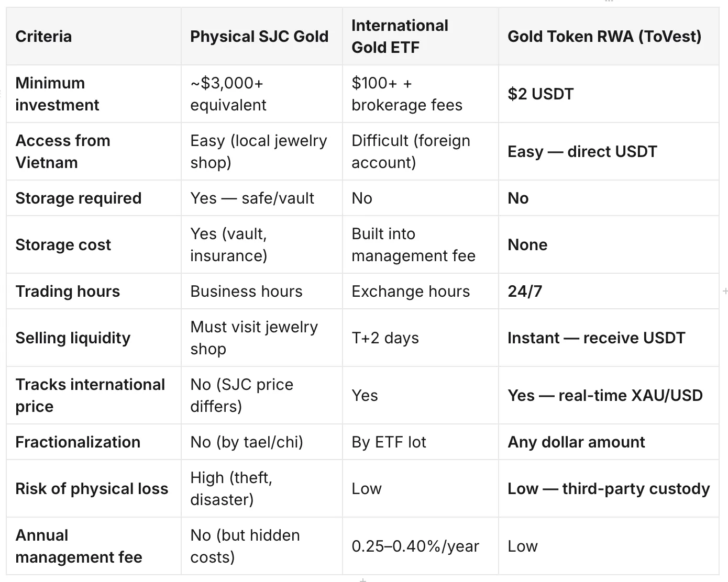
Task: Click the Fractionalization row label
Action: pyautogui.click(x=94, y=442)
